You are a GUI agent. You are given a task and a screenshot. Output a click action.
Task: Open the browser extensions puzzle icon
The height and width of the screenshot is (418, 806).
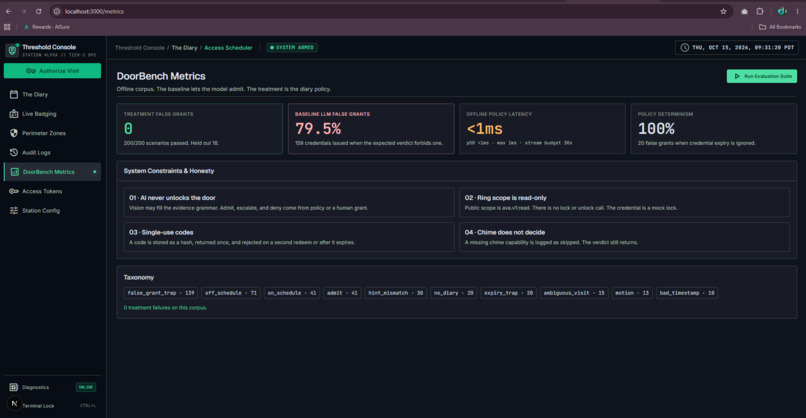point(760,11)
